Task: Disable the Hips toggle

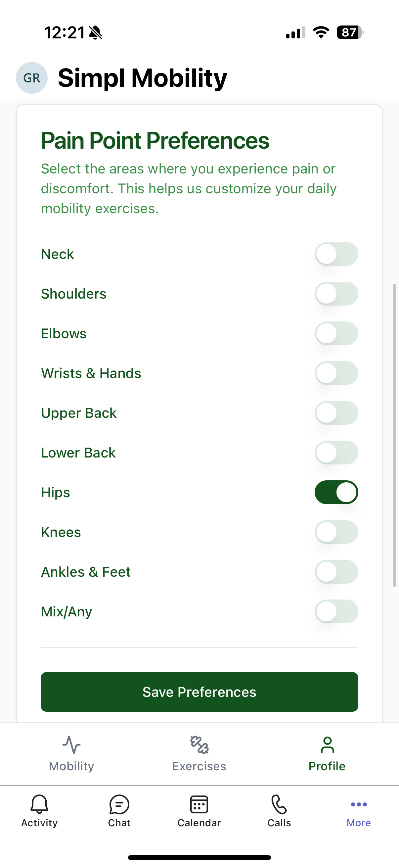Action: pos(336,492)
